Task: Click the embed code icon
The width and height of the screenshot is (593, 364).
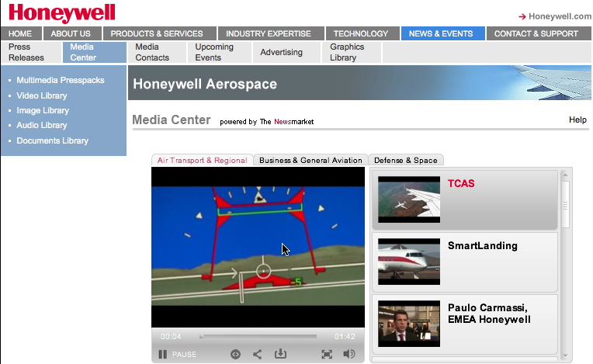Action: click(x=235, y=354)
